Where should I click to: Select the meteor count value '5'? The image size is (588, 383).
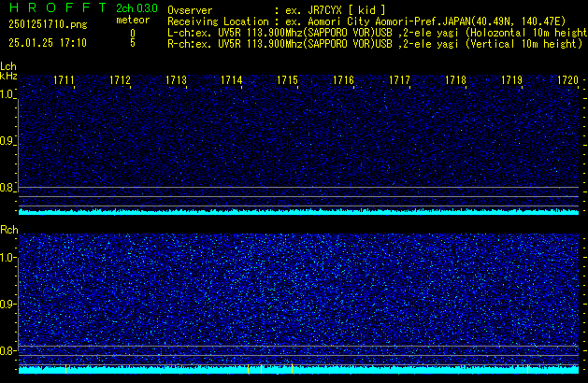[133, 43]
